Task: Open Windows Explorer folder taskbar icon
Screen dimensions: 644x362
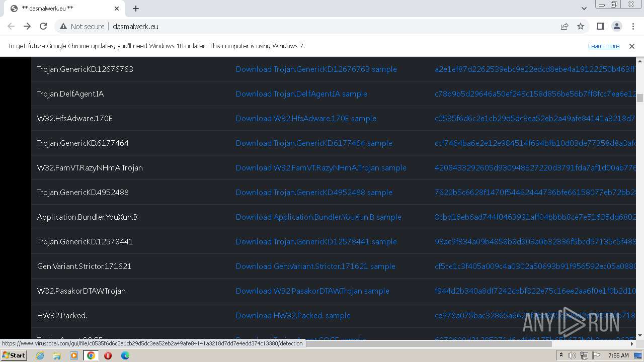Action: pyautogui.click(x=57, y=355)
